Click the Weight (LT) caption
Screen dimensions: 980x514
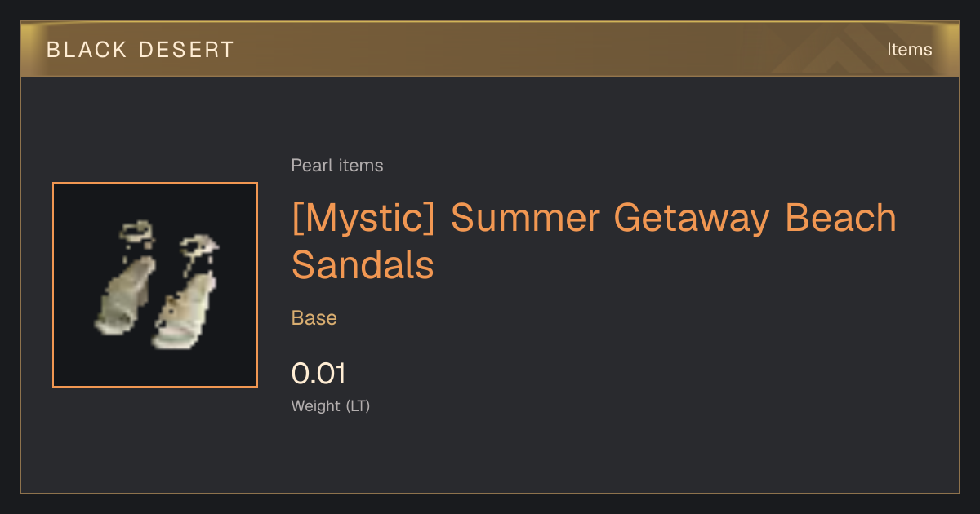pos(331,406)
